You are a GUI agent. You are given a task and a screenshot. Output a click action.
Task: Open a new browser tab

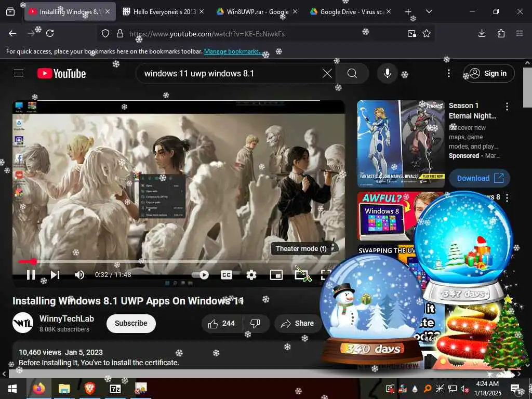click(x=408, y=12)
